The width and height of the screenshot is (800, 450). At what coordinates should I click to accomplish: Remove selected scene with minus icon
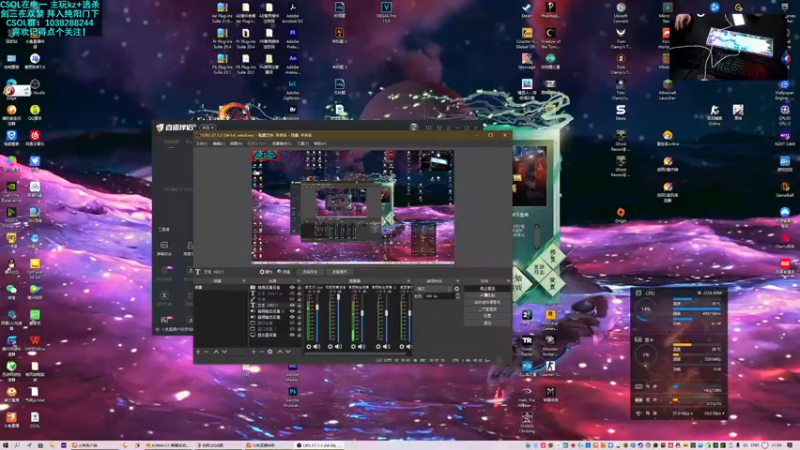click(206, 352)
